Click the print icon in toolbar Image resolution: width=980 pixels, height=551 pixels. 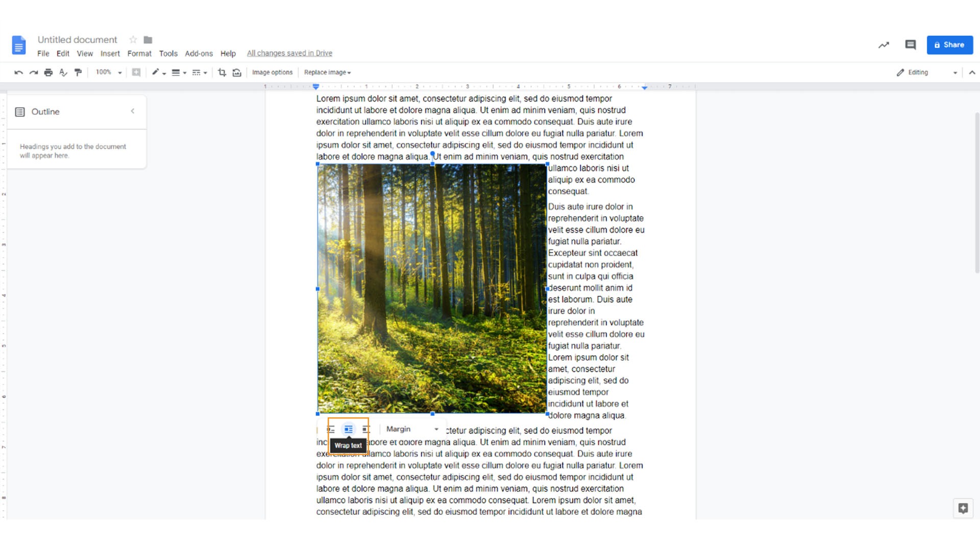[x=48, y=72]
